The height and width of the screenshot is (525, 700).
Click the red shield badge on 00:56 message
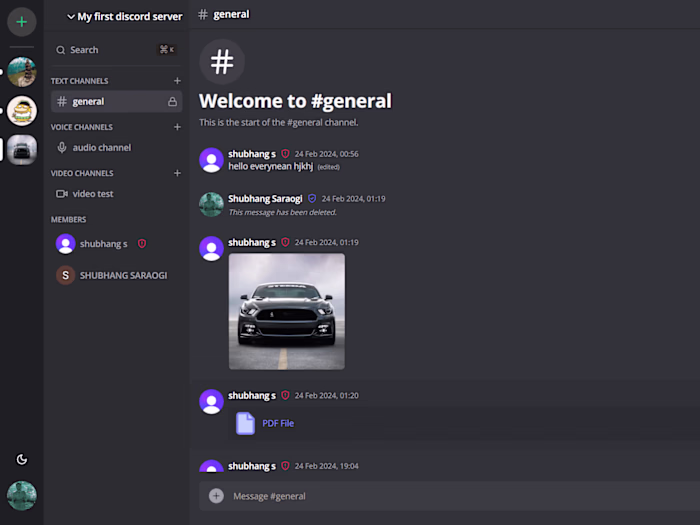click(285, 154)
